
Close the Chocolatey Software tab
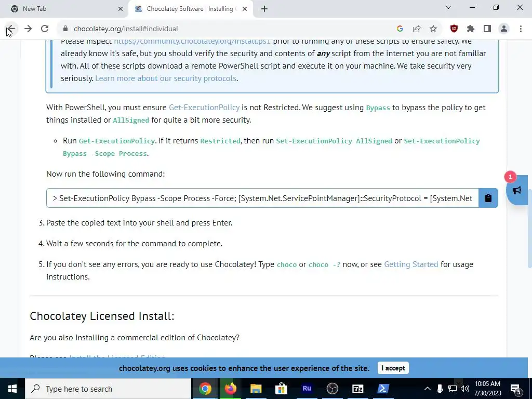click(x=245, y=9)
